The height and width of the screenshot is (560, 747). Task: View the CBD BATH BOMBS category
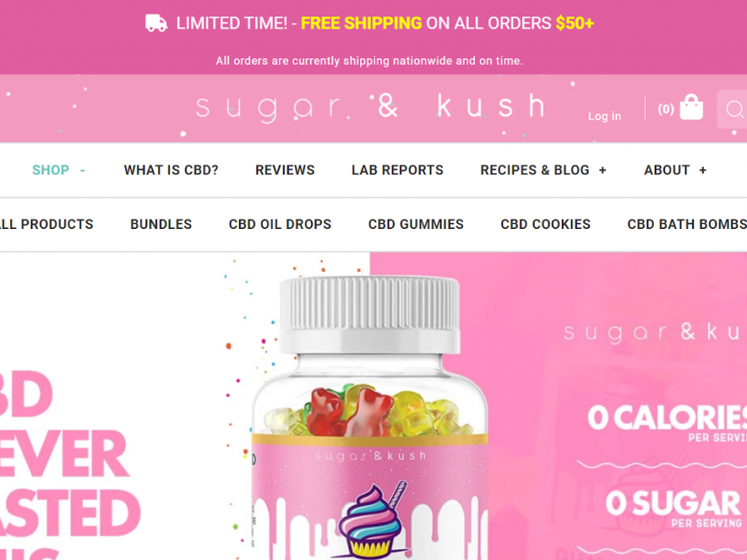[687, 224]
